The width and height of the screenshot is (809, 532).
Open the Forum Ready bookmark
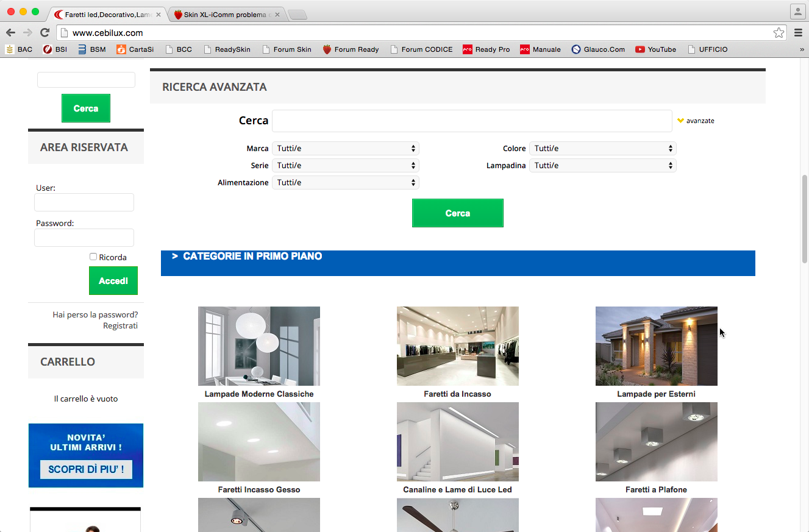coord(351,49)
